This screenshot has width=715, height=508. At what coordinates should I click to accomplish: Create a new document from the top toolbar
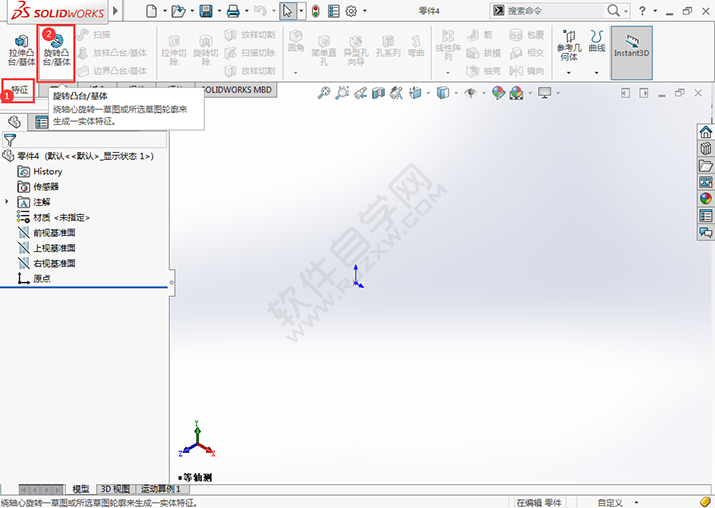(152, 11)
